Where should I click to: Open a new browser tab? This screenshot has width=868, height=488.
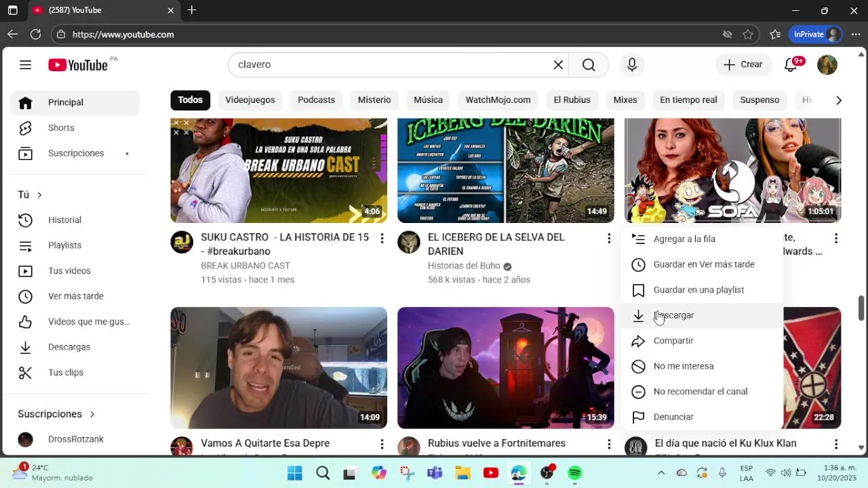[x=192, y=10]
